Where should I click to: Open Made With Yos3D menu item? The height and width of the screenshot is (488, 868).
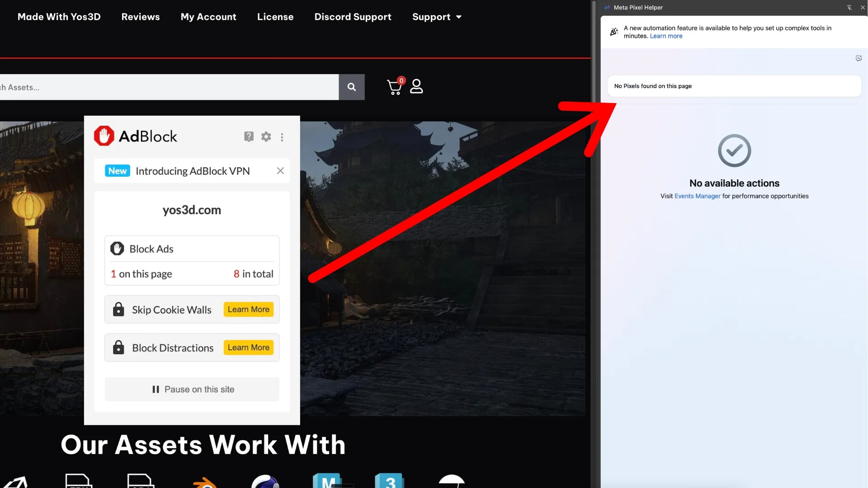click(x=59, y=17)
